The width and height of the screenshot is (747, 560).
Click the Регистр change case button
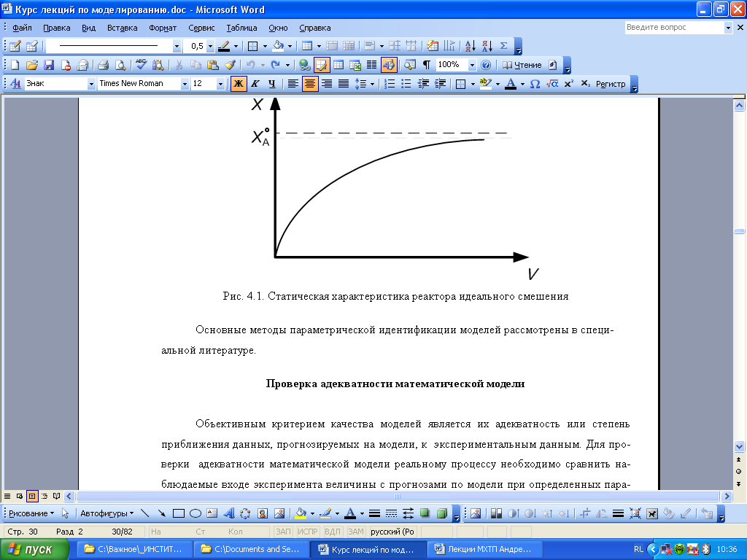pyautogui.click(x=611, y=84)
